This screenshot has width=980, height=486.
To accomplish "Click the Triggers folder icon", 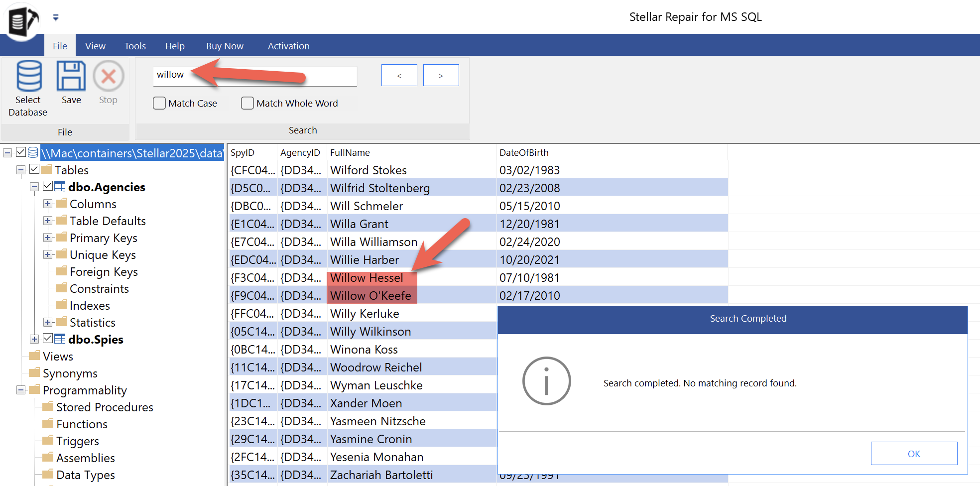I will point(48,440).
